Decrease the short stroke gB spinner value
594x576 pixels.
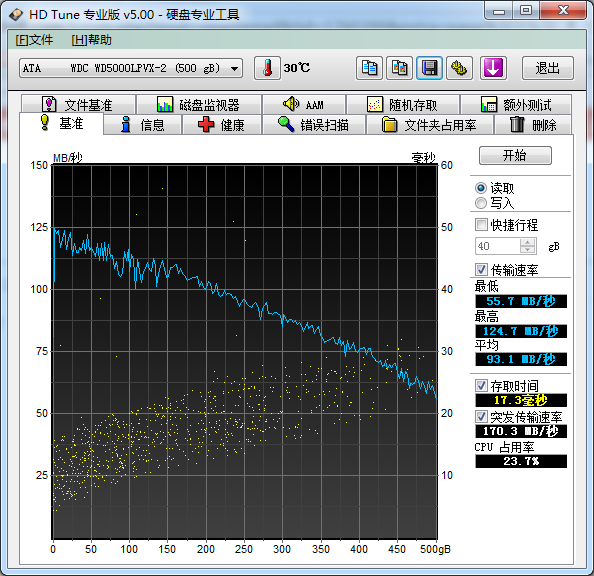[x=527, y=250]
